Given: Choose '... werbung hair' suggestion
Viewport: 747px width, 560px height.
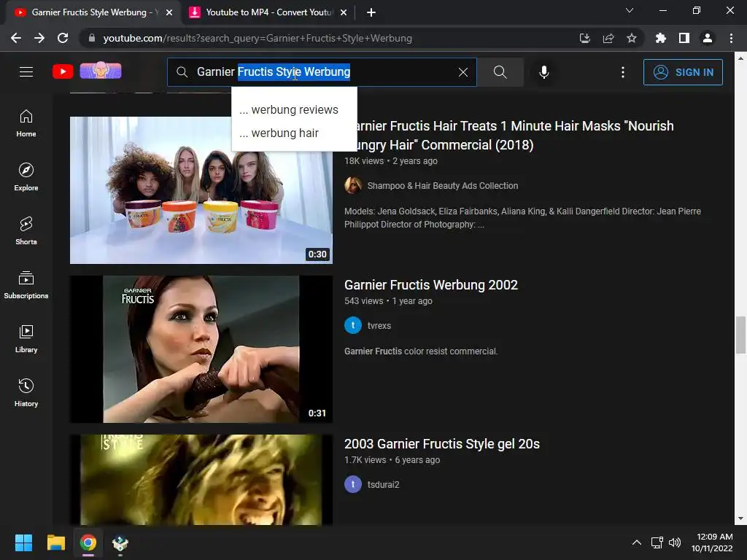Looking at the screenshot, I should tap(294, 133).
